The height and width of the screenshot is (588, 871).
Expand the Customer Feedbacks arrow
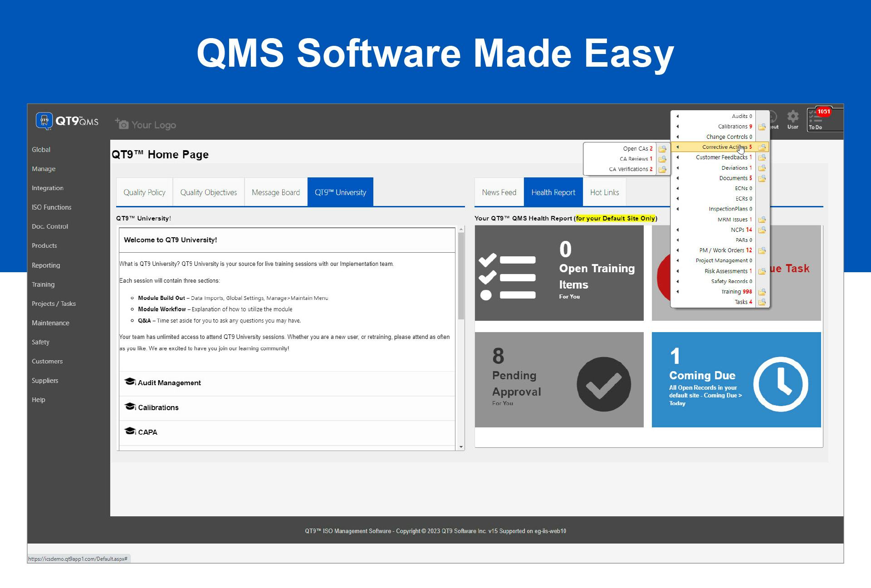(x=678, y=157)
